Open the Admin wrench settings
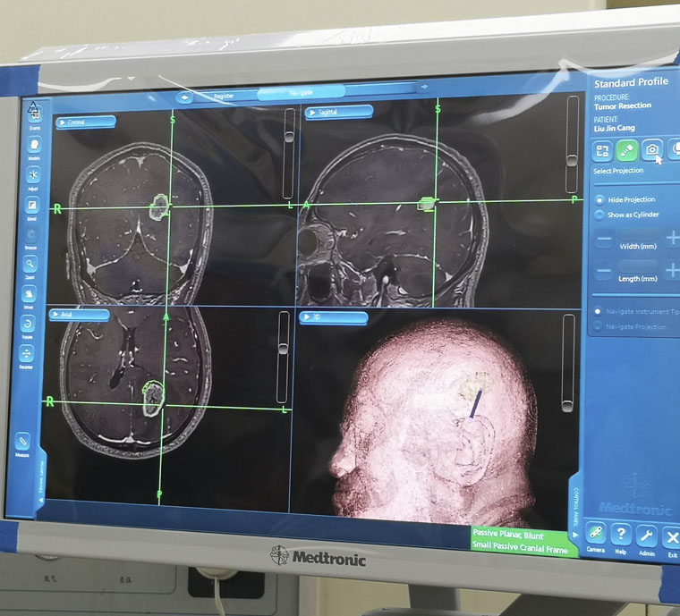Screen dimensions: 680x616 point(646,536)
